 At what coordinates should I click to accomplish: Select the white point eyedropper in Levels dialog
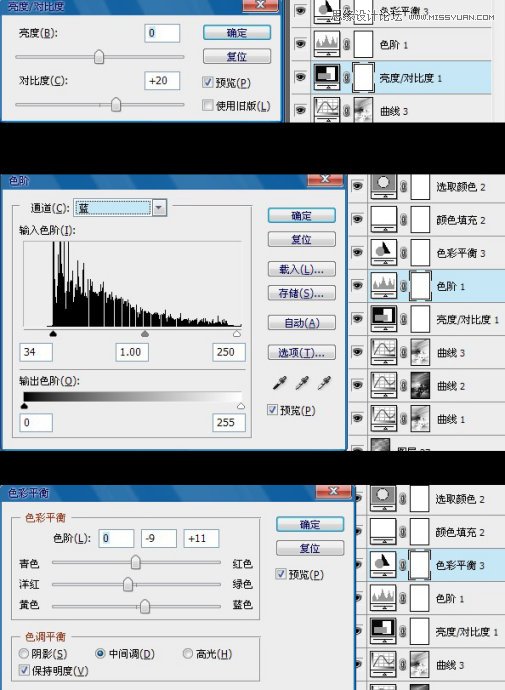(x=325, y=383)
